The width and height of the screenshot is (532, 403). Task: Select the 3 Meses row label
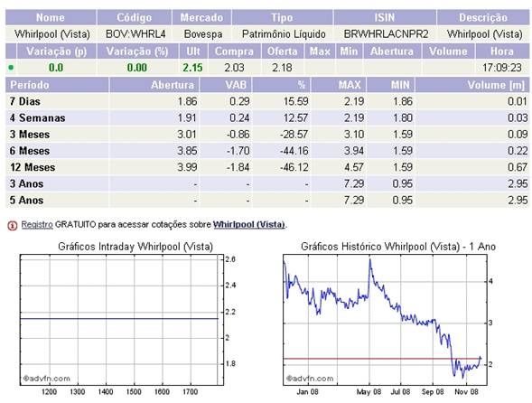(30, 134)
